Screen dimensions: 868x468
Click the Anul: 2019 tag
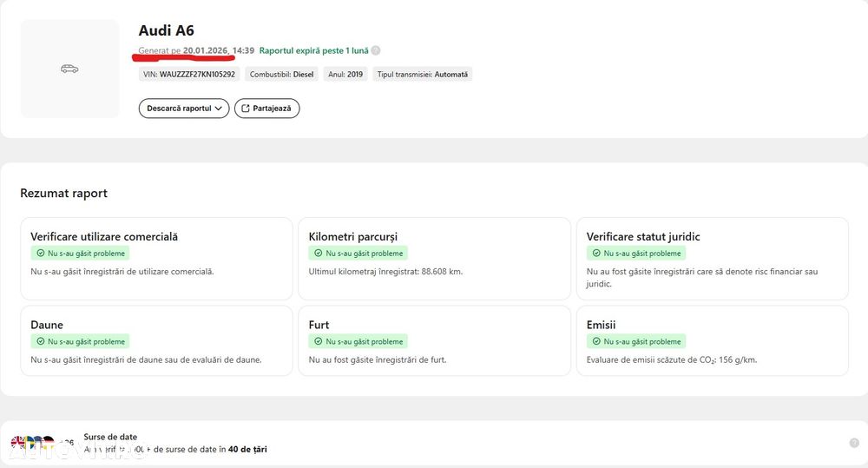pos(345,74)
